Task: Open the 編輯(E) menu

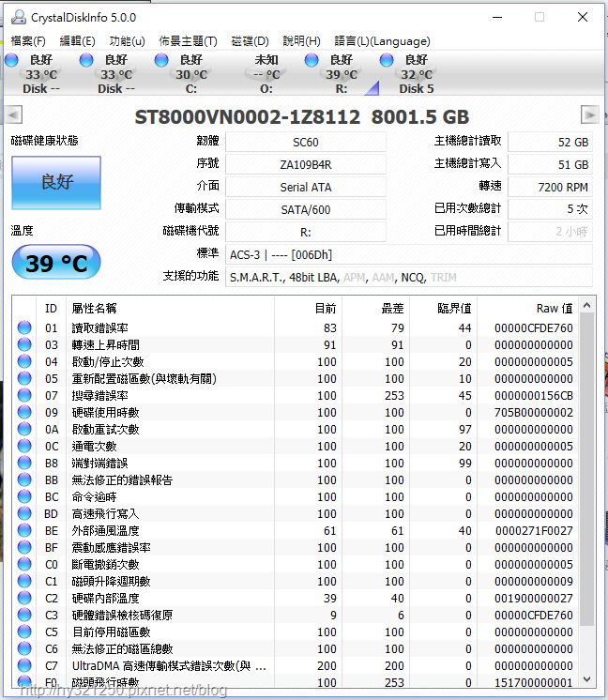Action: coord(78,41)
